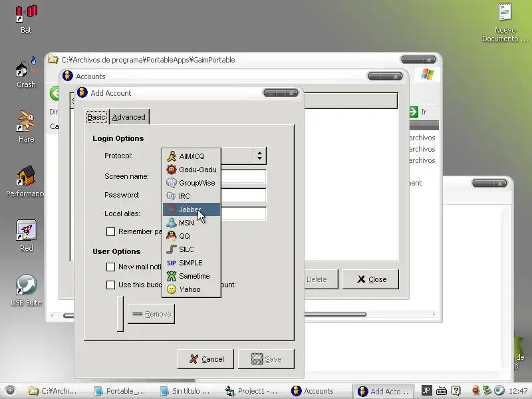Click the green Ir go arrow in Explorer
Screen dimensions: 532x399
(x=414, y=112)
